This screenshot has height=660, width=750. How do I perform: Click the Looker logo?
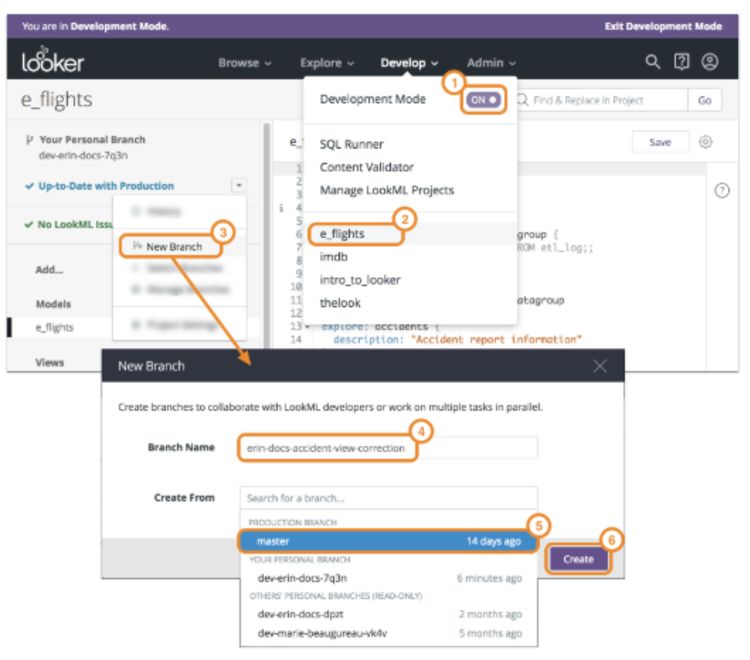tap(53, 61)
